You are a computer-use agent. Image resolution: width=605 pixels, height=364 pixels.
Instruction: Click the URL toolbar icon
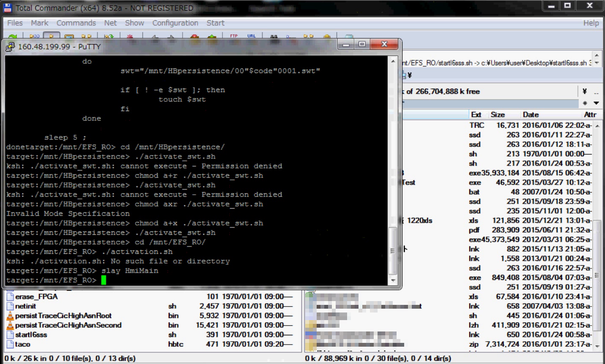click(252, 36)
